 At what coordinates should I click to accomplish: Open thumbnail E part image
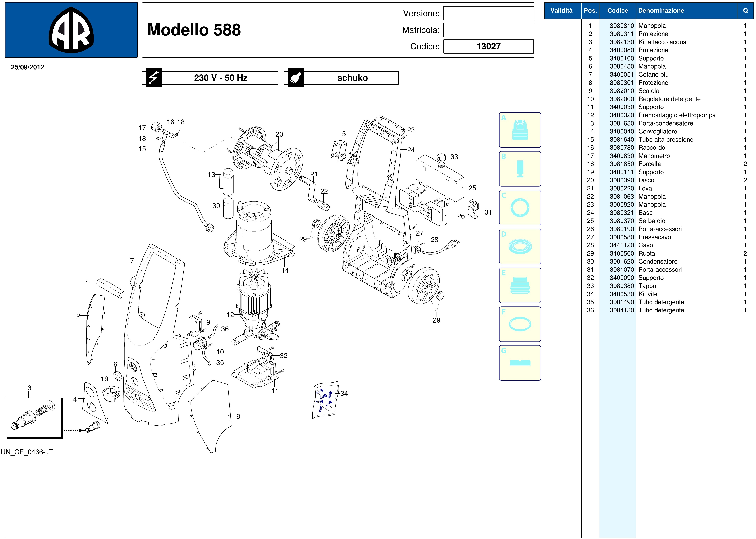(x=520, y=285)
